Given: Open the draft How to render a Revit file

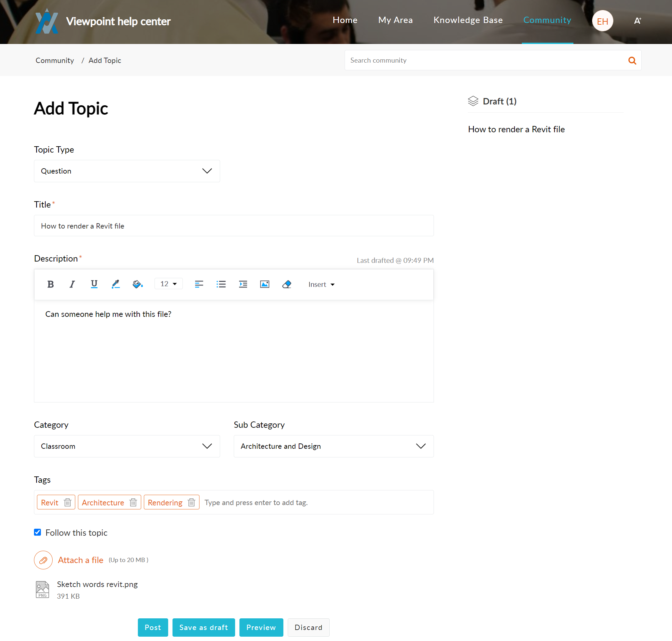Looking at the screenshot, I should [516, 129].
